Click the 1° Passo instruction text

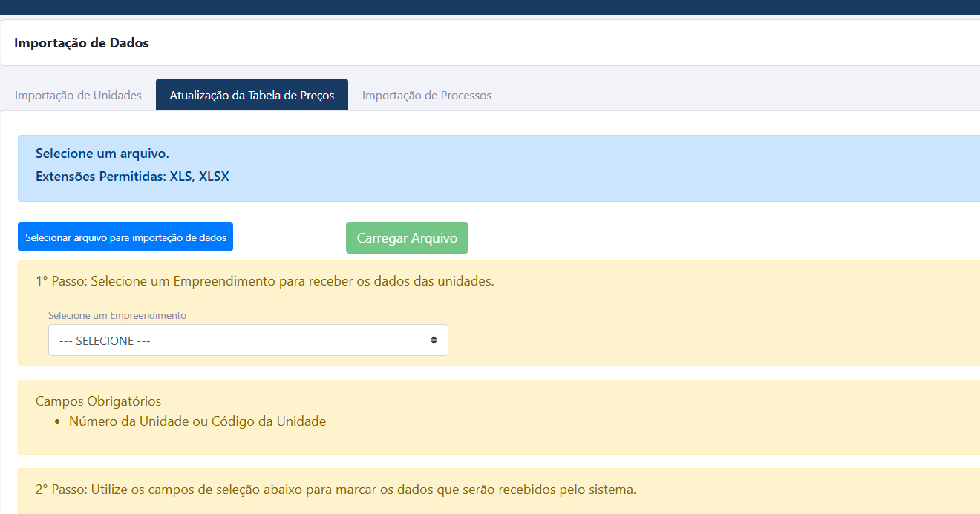click(x=264, y=282)
